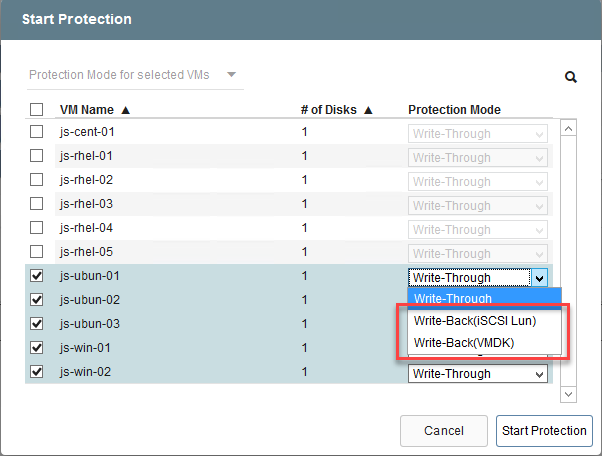Click the search magnifier icon
602x456 pixels.
click(x=571, y=77)
